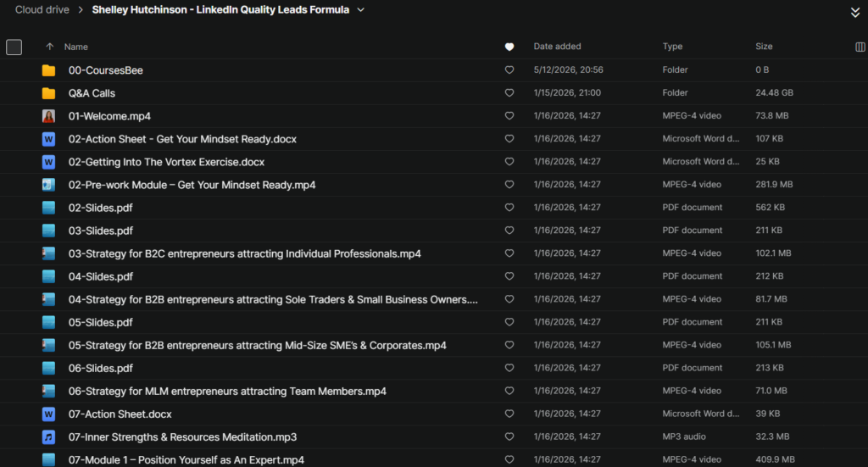Click the PDF icon of 02-Slides.pdf
Viewport: 868px width, 467px height.
coord(48,208)
